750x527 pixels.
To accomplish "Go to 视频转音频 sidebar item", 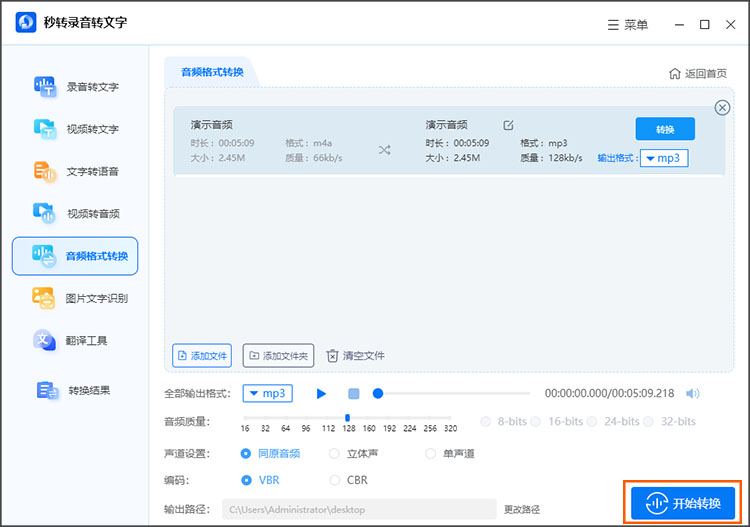I will [x=76, y=213].
